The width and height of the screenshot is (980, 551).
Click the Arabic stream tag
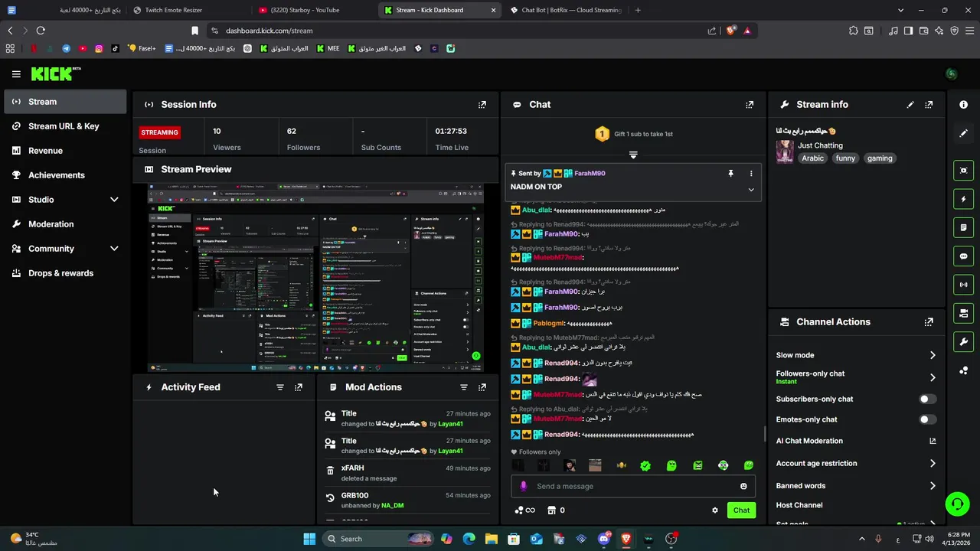(x=813, y=158)
